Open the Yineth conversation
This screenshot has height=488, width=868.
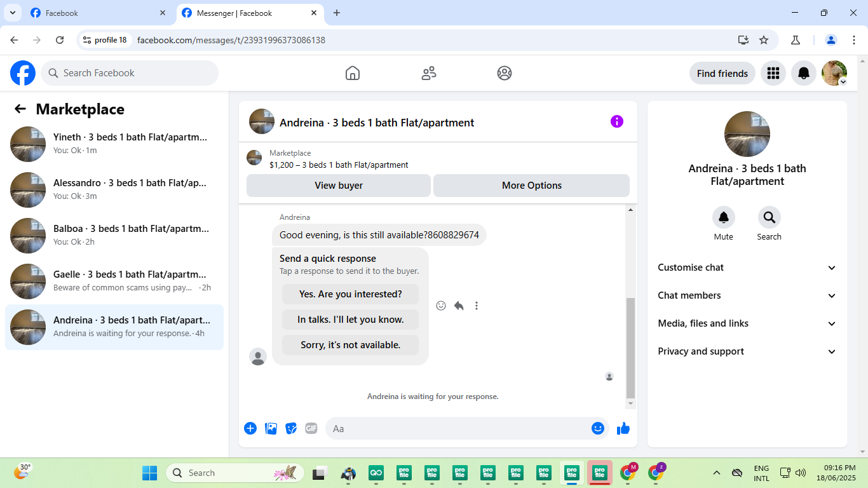[114, 144]
